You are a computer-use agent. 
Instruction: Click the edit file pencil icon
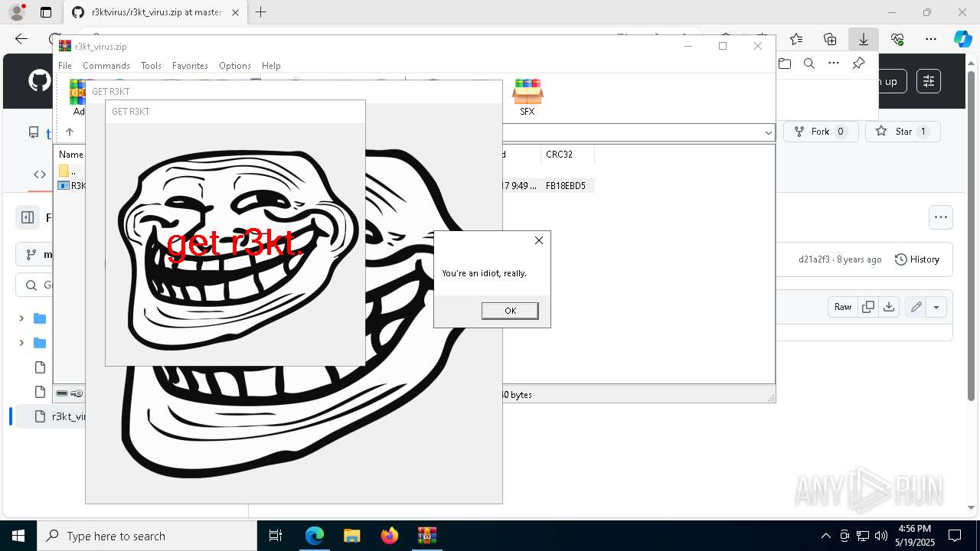click(916, 307)
